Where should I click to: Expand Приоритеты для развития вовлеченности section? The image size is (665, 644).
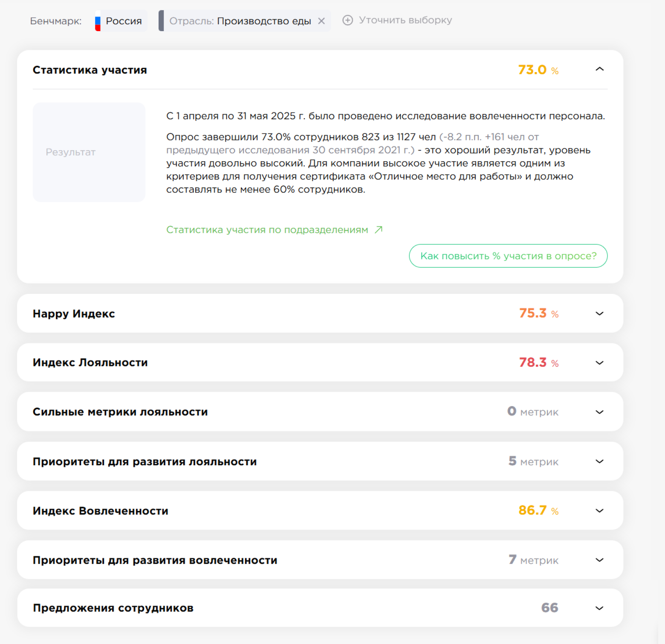[x=599, y=560]
